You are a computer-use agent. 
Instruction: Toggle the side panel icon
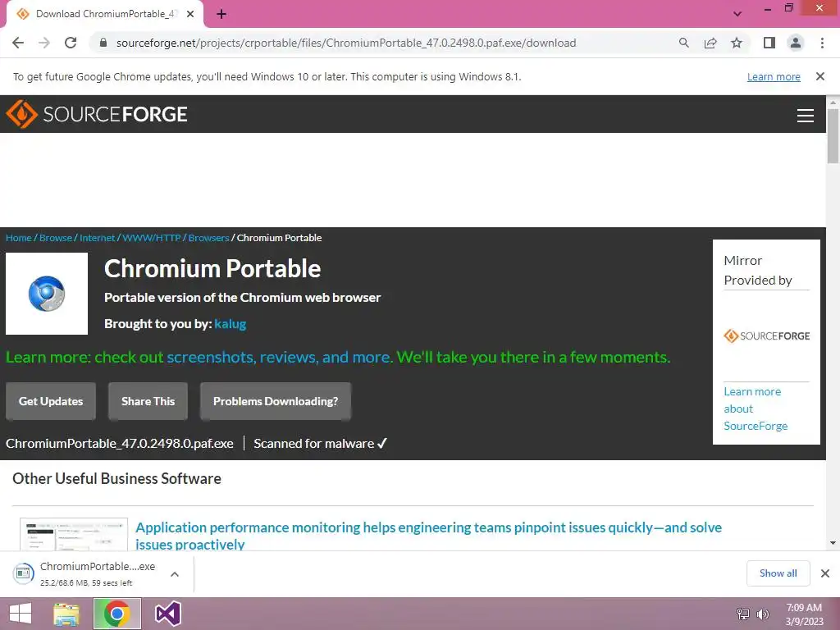769,43
